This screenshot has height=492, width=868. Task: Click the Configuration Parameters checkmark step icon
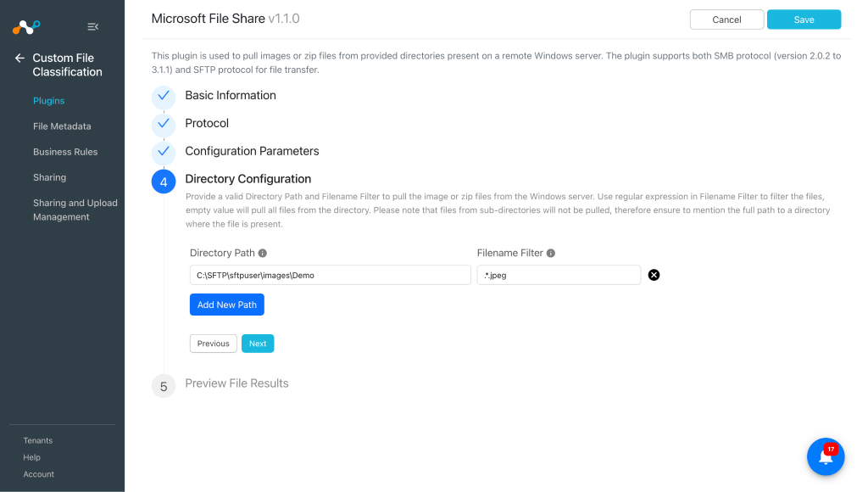click(164, 152)
